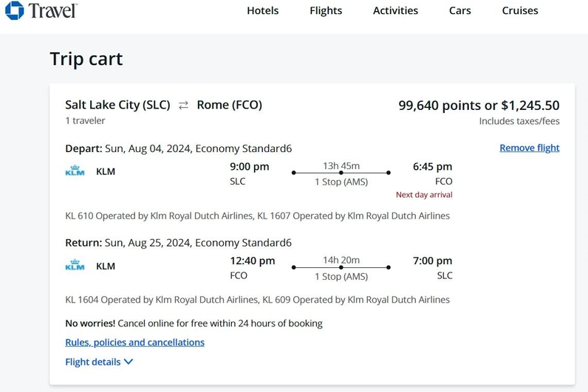This screenshot has height=392, width=588.
Task: Go to the Activities tab
Action: (395, 10)
